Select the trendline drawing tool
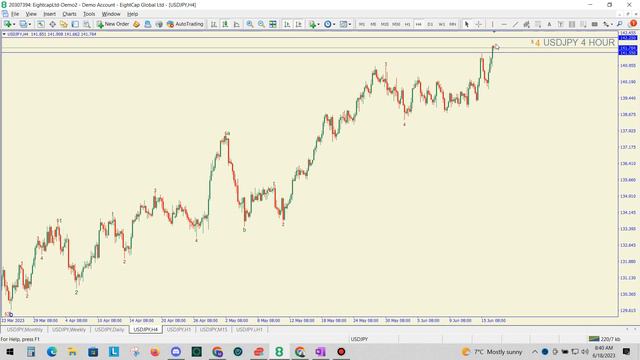 pos(515,24)
